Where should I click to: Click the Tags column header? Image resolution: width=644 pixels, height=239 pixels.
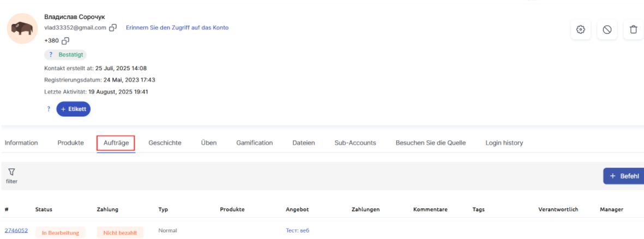478,210
